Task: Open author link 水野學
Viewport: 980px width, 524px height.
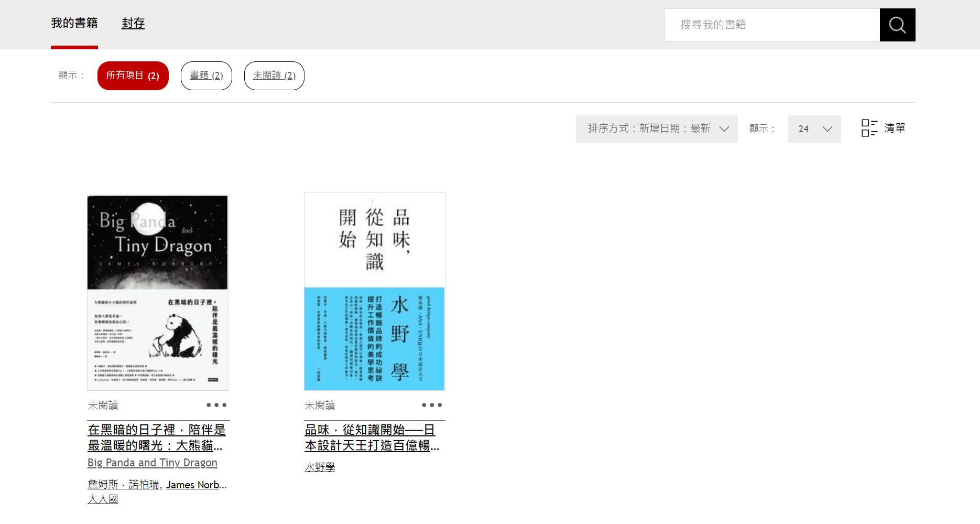Action: point(320,467)
